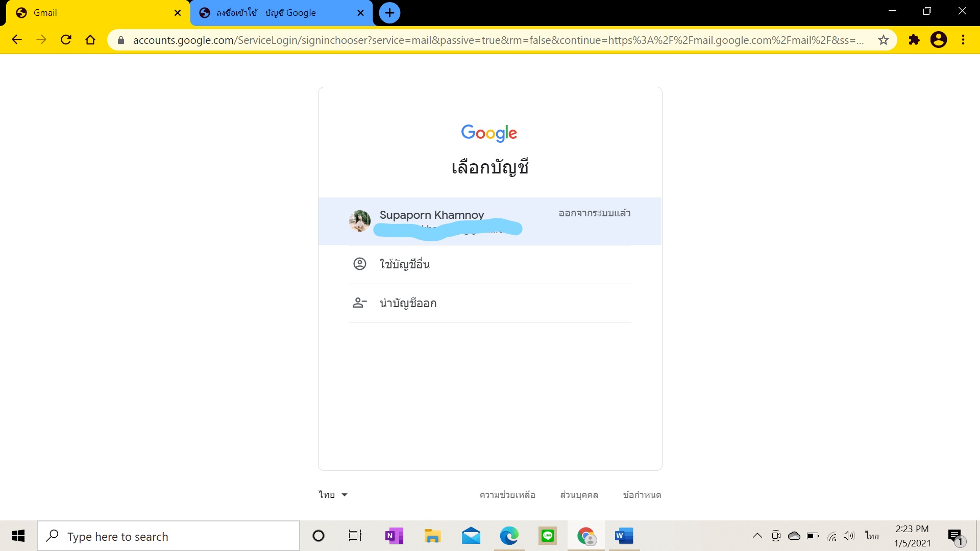The image size is (980, 551).
Task: Switch input language ไทย in the tray
Action: 872,536
